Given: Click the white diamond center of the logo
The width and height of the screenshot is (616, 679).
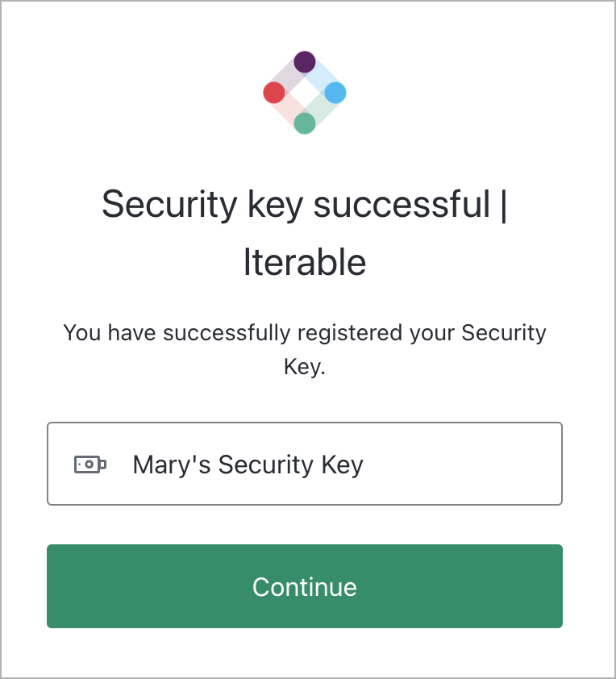Looking at the screenshot, I should pyautogui.click(x=305, y=91).
